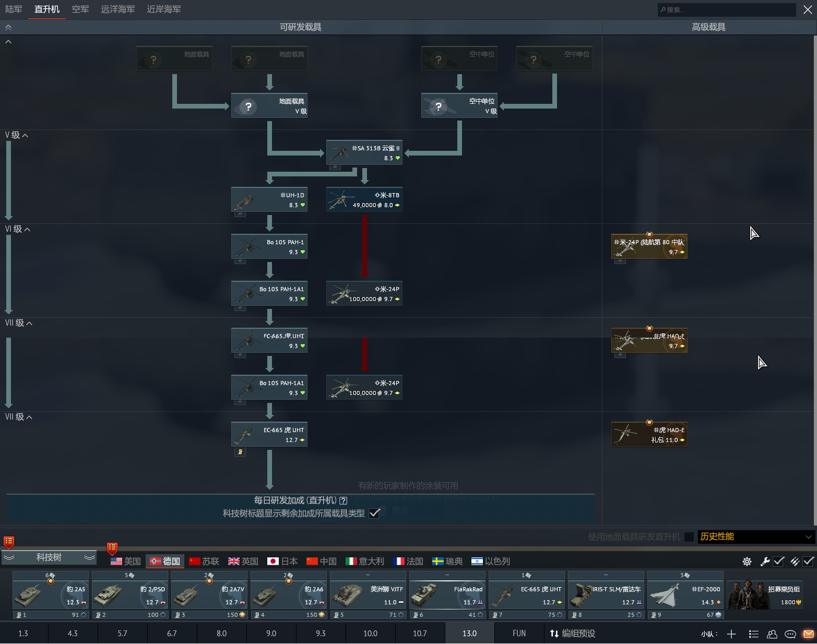Click the 编组预设 button
The height and width of the screenshot is (644, 817).
[x=573, y=634]
